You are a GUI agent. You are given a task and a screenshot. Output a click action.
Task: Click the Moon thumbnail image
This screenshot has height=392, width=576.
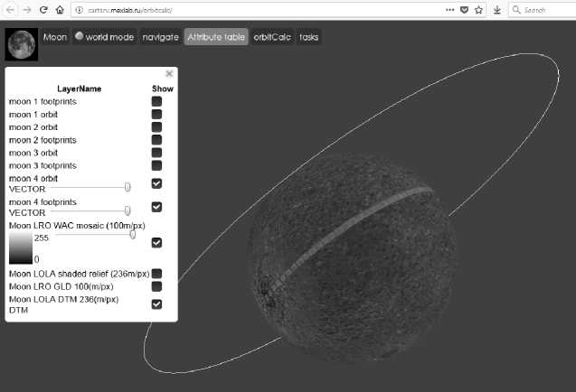pos(22,44)
